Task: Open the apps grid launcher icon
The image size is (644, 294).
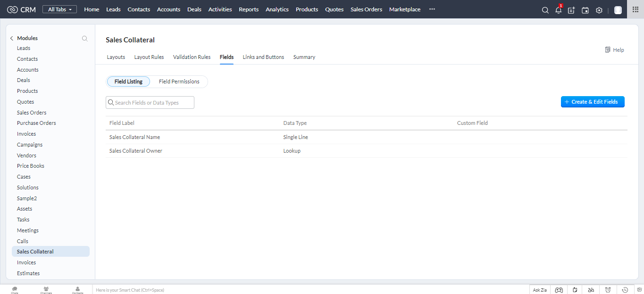Action: point(635,9)
